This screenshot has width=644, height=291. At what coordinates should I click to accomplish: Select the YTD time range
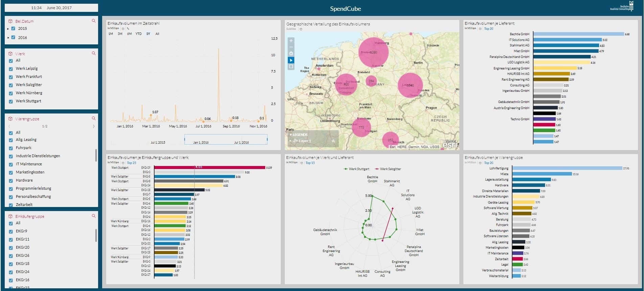click(x=139, y=34)
